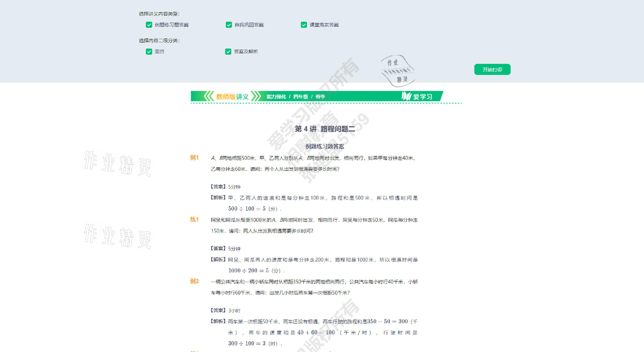The height and width of the screenshot is (352, 644).
Task: Click the 例题练习题答案 section heading below title
Action: click(x=325, y=147)
